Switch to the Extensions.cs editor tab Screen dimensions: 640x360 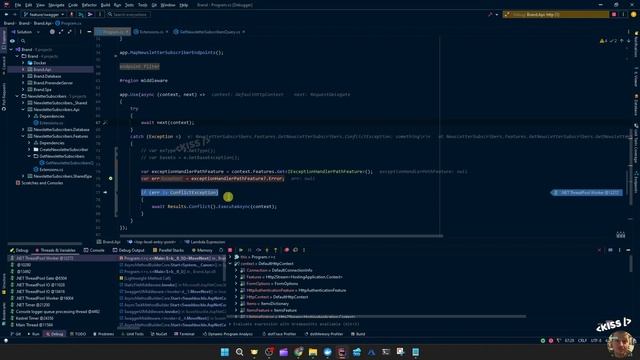(x=151, y=31)
